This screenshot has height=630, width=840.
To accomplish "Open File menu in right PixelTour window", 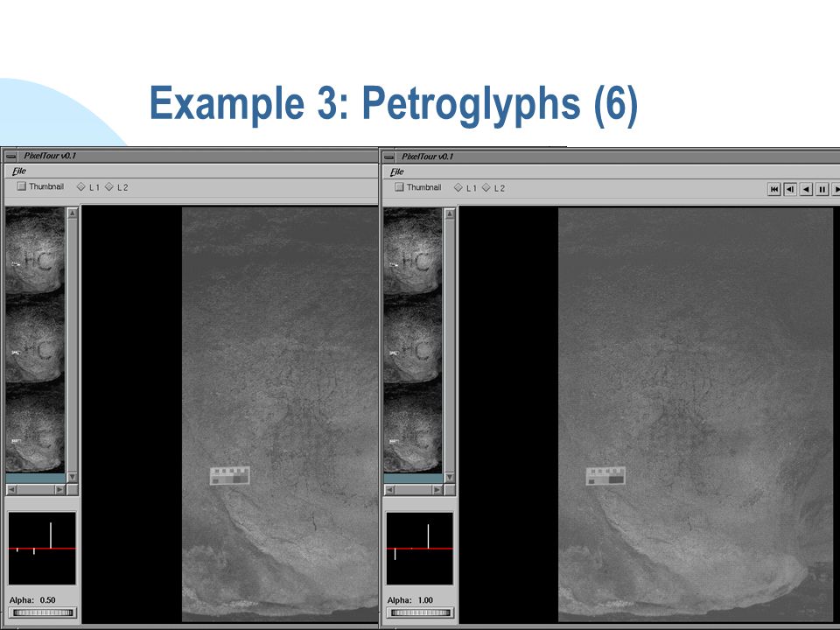I will click(x=397, y=172).
